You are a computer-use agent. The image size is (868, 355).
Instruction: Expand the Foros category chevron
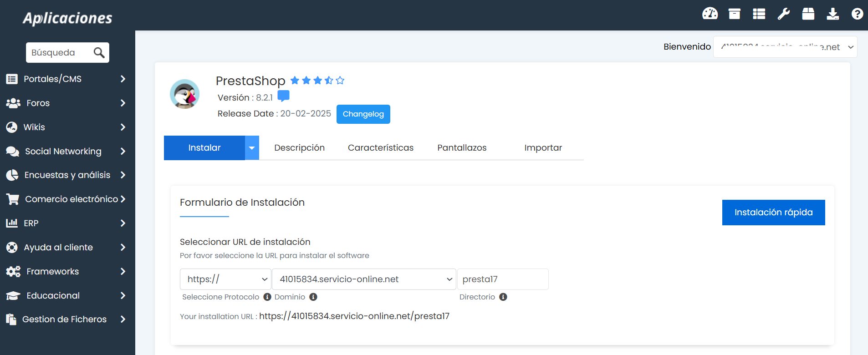(123, 103)
